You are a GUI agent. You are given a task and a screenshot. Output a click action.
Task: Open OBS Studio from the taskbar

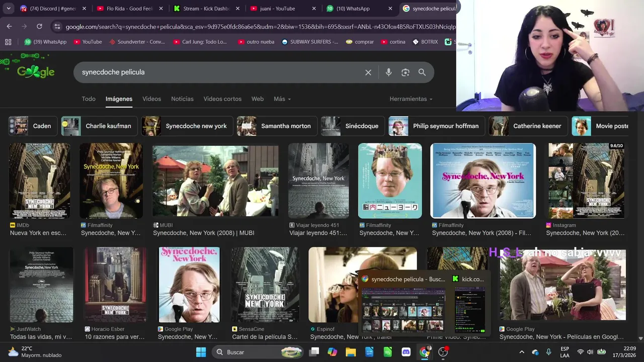coord(443,352)
